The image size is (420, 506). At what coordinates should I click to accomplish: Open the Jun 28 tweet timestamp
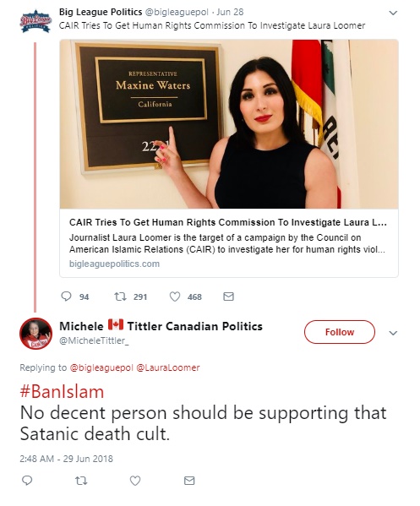tap(230, 12)
